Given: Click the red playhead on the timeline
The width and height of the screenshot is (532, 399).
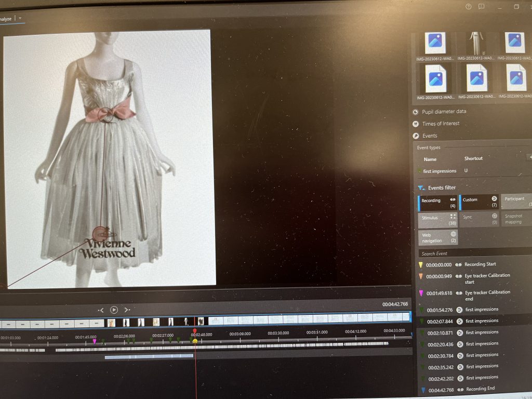Looking at the screenshot, I should coord(195,331).
